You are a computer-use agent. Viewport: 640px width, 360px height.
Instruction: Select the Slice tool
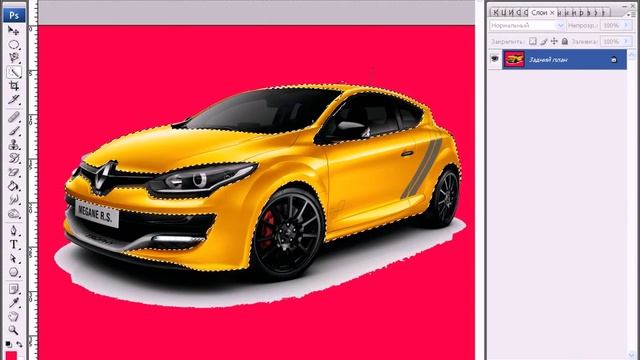[13, 100]
